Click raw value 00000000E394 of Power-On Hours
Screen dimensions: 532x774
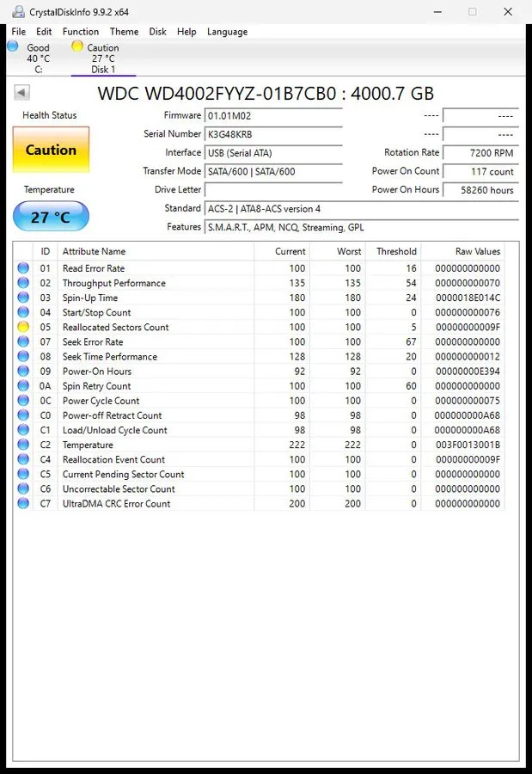(468, 372)
